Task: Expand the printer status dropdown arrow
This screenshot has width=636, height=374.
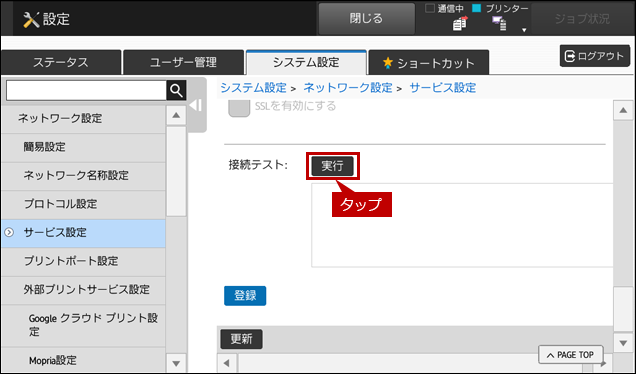Action: (x=524, y=30)
